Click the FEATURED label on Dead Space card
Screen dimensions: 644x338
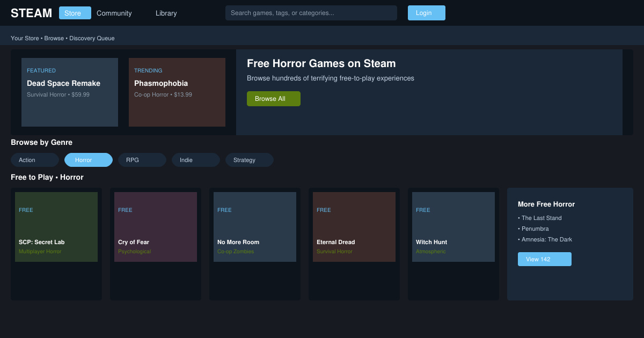[x=41, y=70]
